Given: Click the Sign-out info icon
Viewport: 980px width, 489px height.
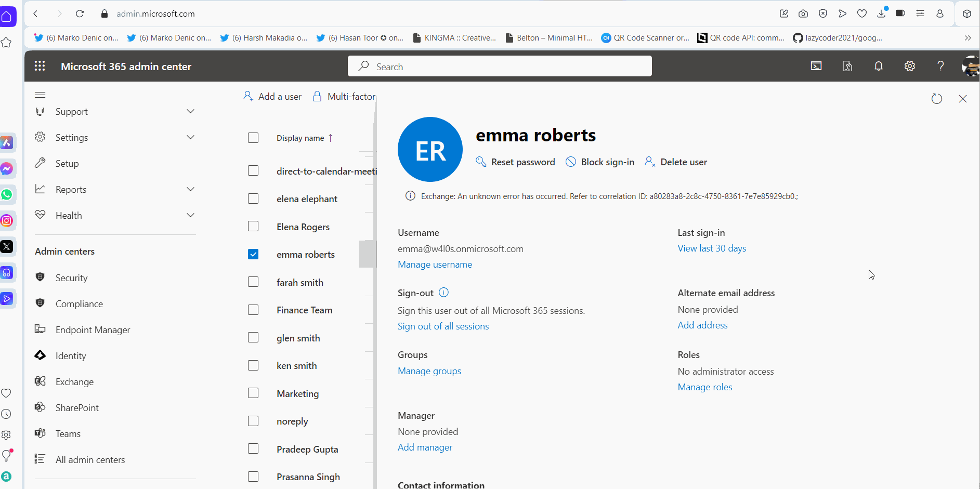Looking at the screenshot, I should [443, 293].
